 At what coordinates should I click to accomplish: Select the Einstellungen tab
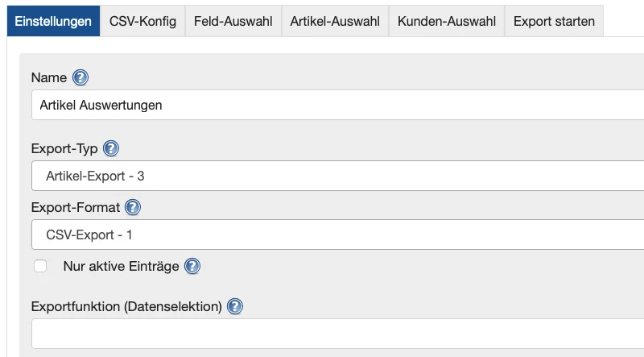pyautogui.click(x=53, y=22)
